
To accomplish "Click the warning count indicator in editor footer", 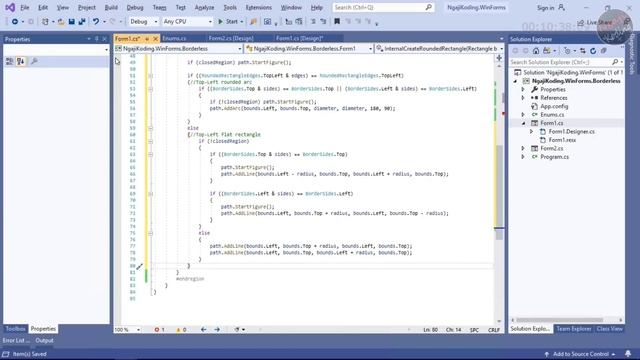I will pos(181,329).
